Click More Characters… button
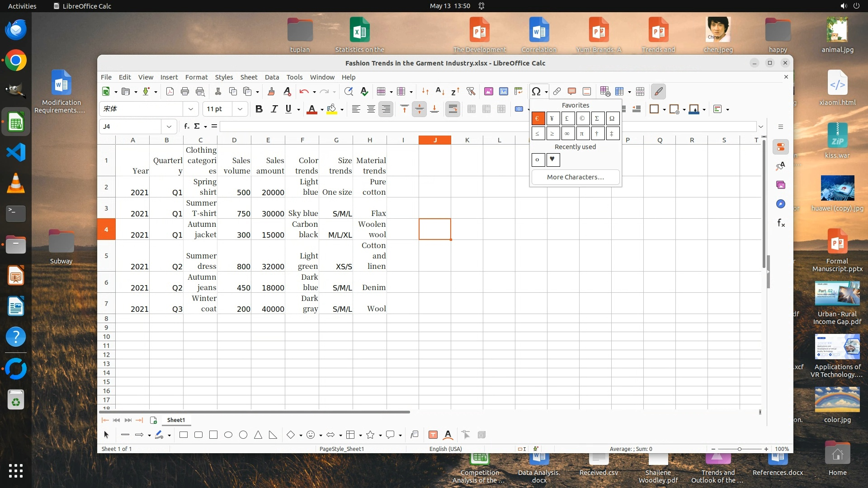868x488 pixels. pos(575,177)
